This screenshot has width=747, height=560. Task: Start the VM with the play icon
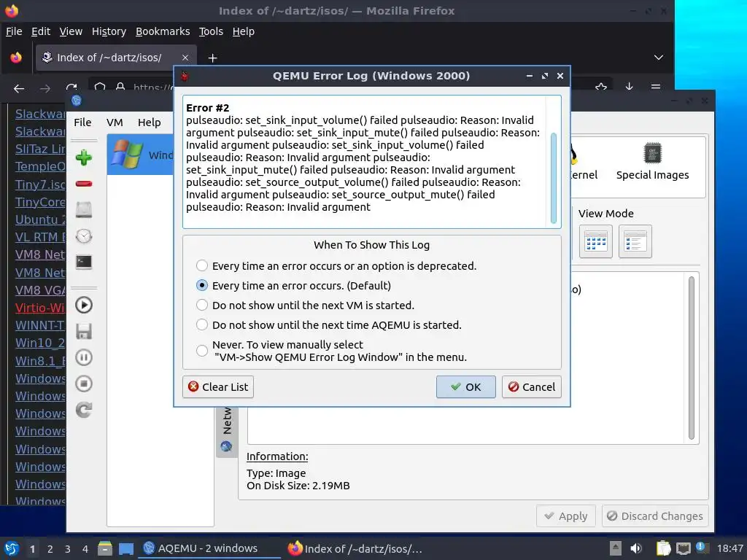(x=84, y=306)
